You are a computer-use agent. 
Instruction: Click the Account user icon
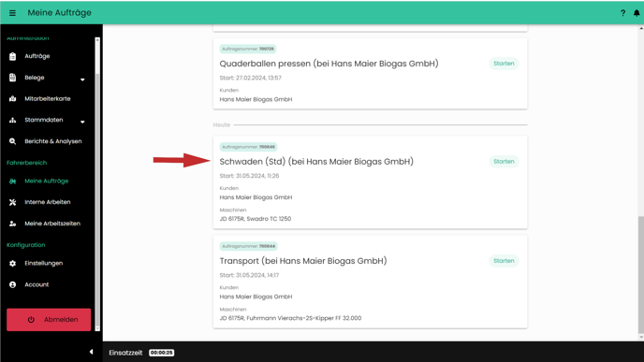pos(13,285)
